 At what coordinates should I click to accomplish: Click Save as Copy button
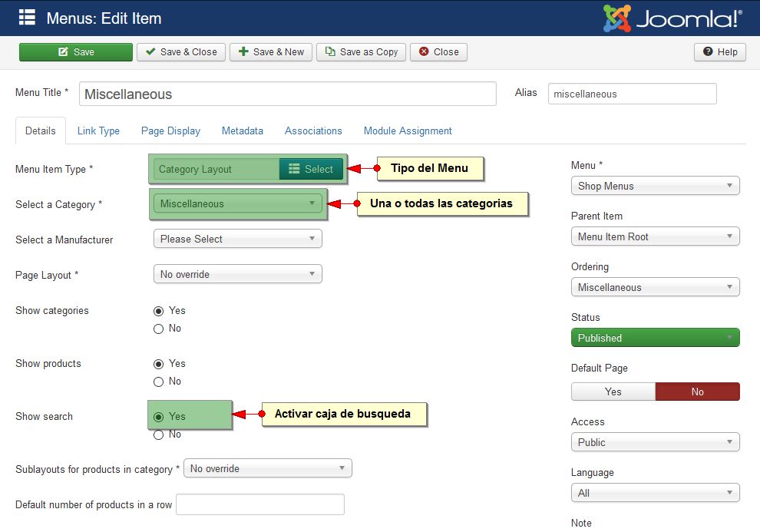point(361,52)
